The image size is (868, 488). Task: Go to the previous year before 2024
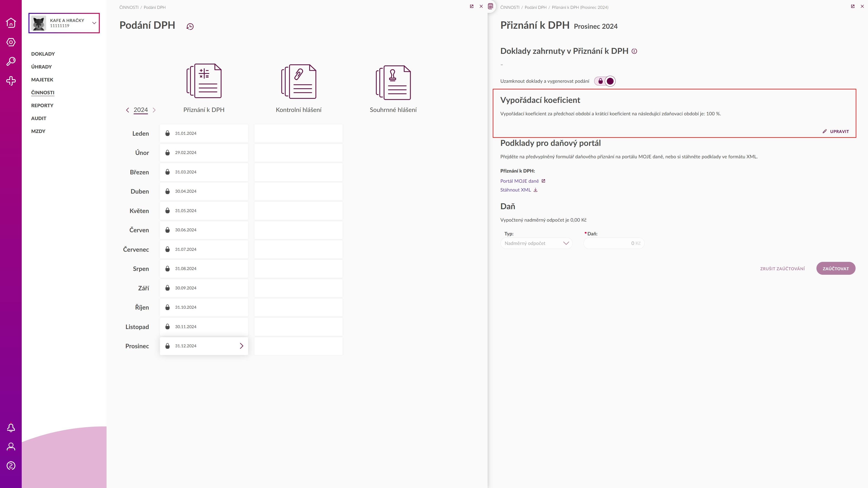127,110
